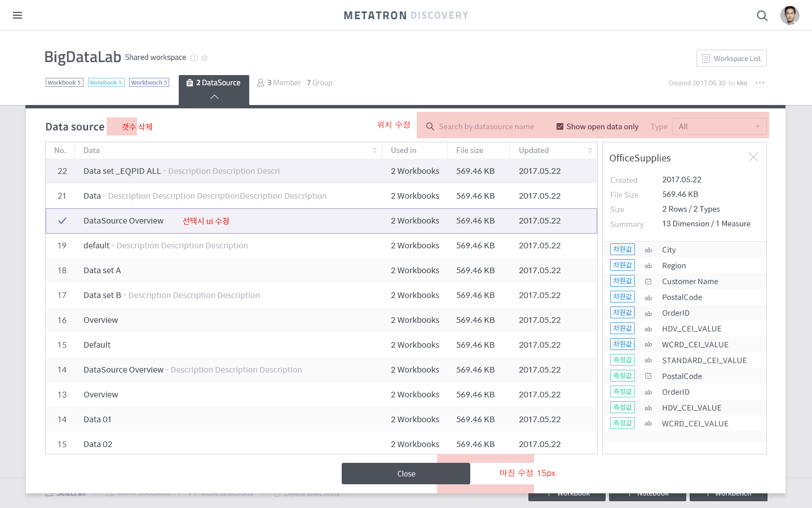Uncheck the selected DataSource Overview row

[62, 221]
